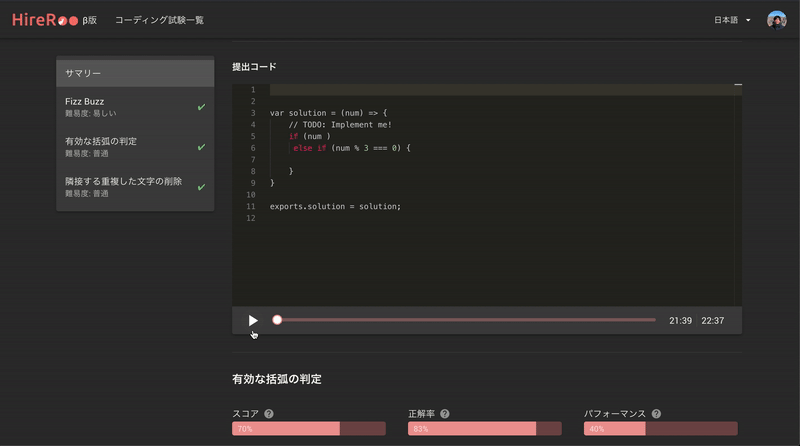Click the 22:37 total time label
This screenshot has width=800, height=446.
[x=712, y=320]
